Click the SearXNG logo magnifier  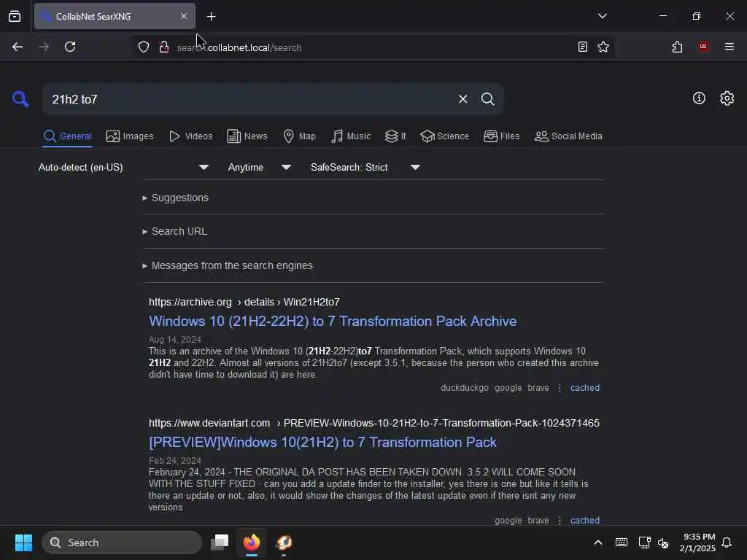click(20, 99)
